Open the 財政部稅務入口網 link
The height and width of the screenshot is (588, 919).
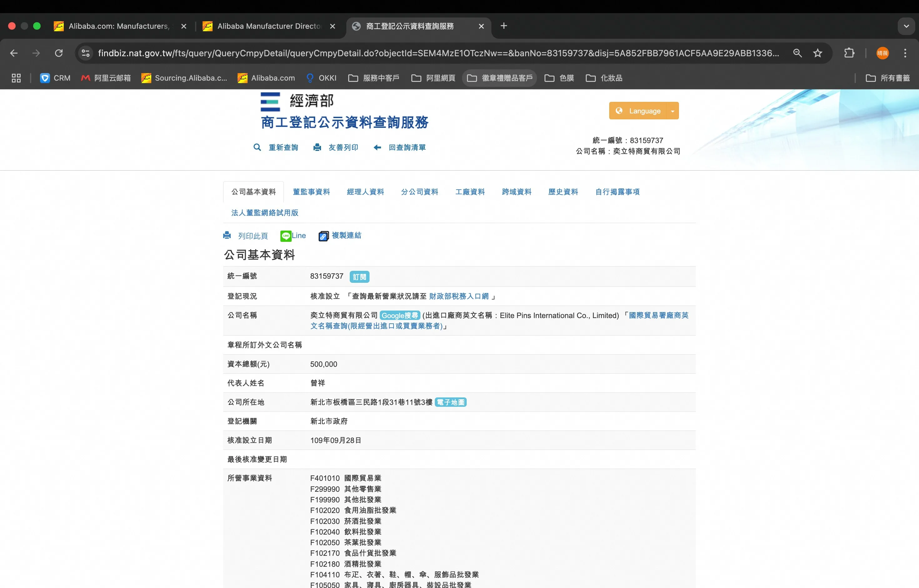[x=459, y=296]
